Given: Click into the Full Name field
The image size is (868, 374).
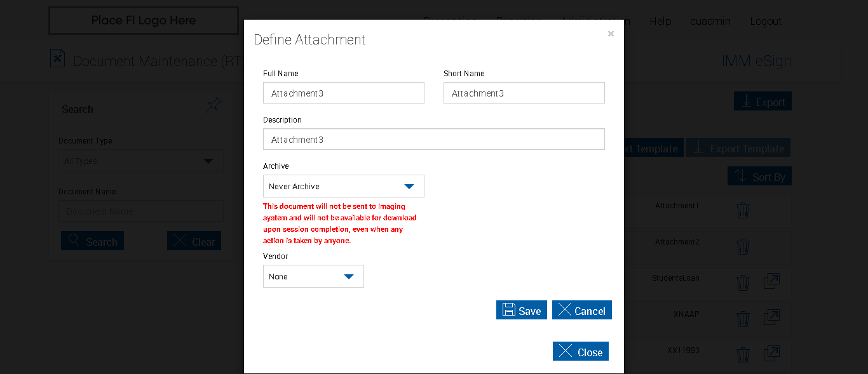Looking at the screenshot, I should click(343, 93).
